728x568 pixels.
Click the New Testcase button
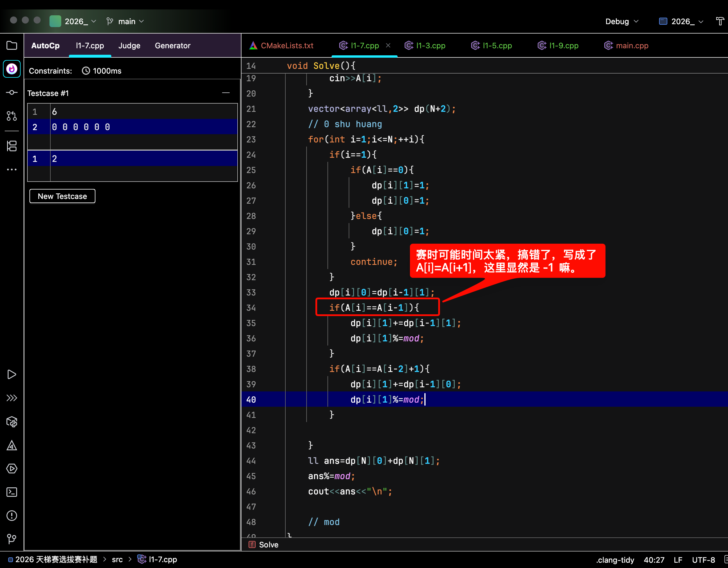(62, 196)
